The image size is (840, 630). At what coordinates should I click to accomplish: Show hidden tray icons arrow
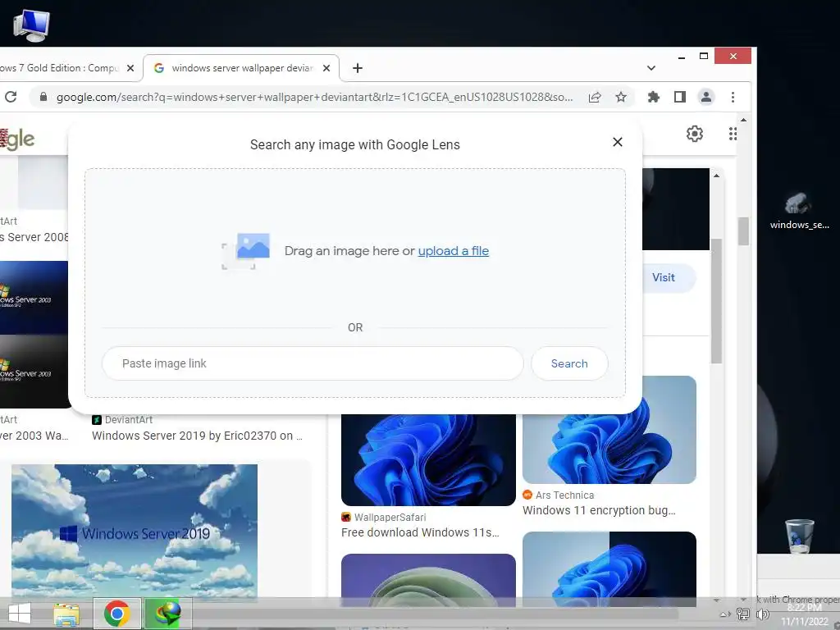coord(724,614)
